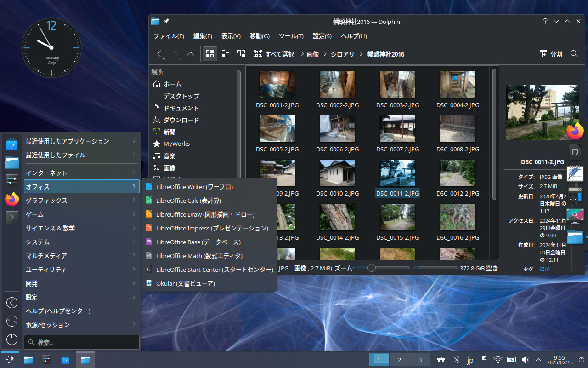Launch LibreOffice Calc from the submenu

[x=188, y=201]
